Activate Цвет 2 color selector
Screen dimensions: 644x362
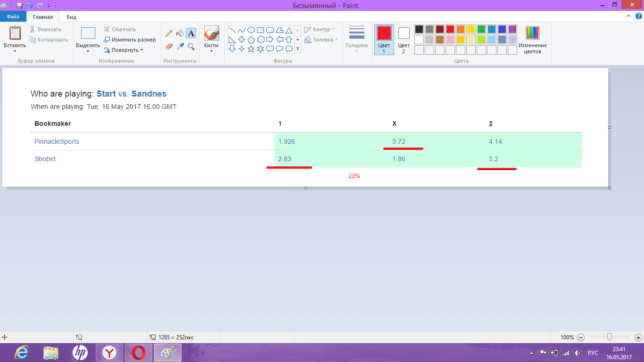(404, 39)
